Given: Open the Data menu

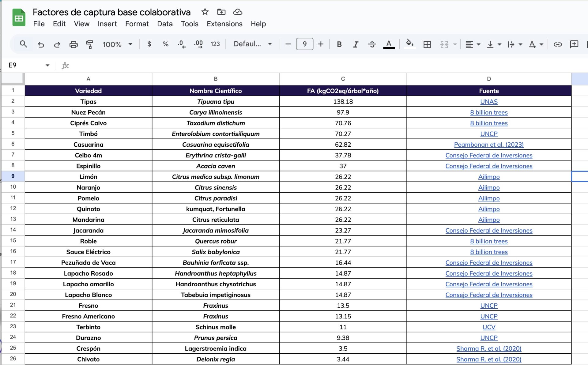Looking at the screenshot, I should click(x=165, y=24).
